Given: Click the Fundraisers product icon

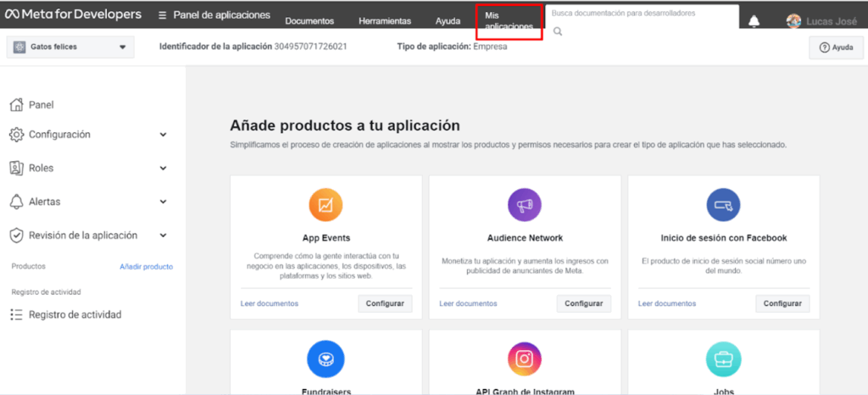Looking at the screenshot, I should click(x=325, y=359).
